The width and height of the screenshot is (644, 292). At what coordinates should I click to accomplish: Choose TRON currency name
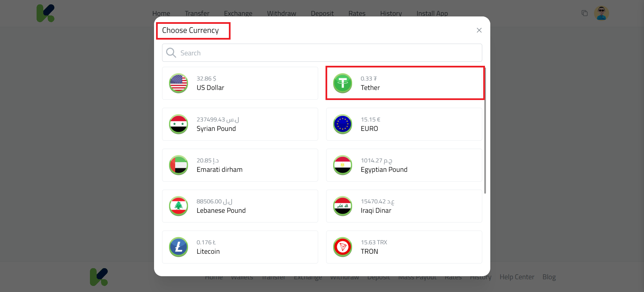(369, 251)
